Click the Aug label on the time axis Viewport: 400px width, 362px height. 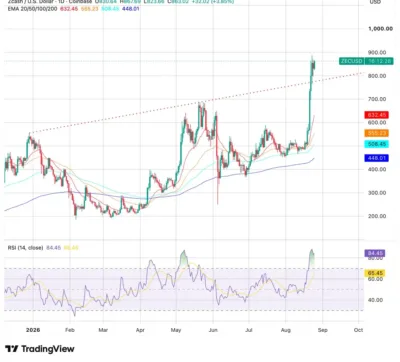coord(286,330)
